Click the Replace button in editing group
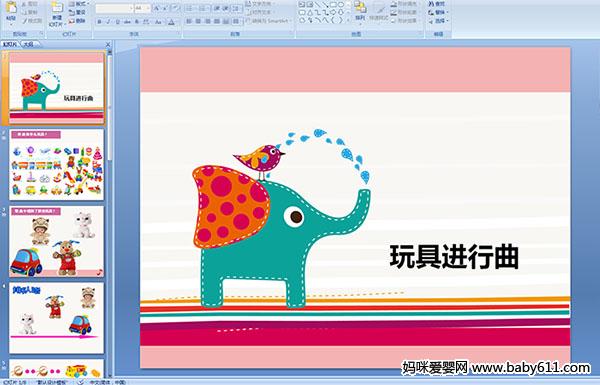The image size is (600, 385). click(x=438, y=12)
